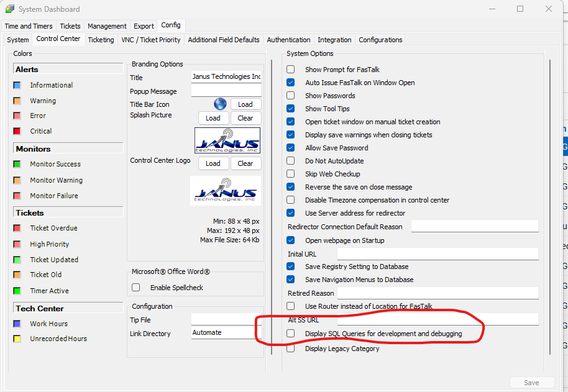Screen dimensions: 568x392
Task: Click the globe Title Bar Icon
Action: click(x=220, y=104)
